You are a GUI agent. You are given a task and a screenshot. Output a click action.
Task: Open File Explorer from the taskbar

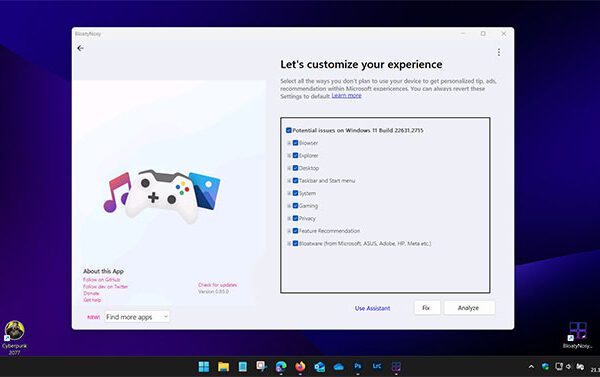click(x=223, y=367)
